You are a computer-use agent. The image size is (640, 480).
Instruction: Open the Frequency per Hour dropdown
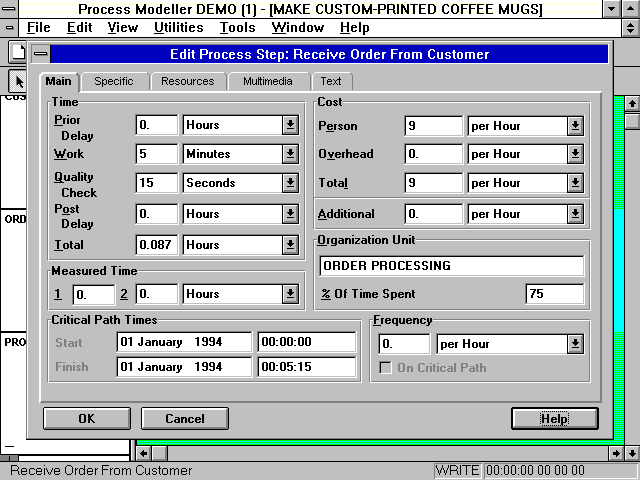(x=575, y=344)
